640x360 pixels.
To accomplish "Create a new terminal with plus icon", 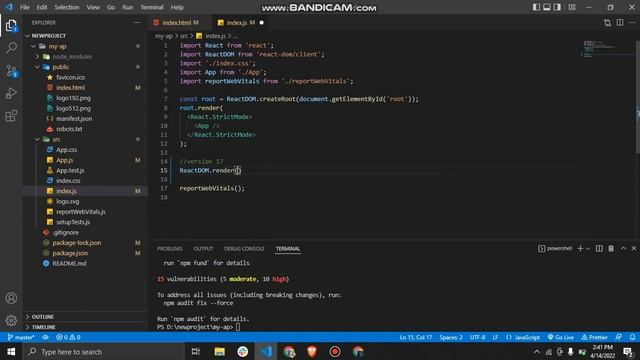I will coord(580,249).
